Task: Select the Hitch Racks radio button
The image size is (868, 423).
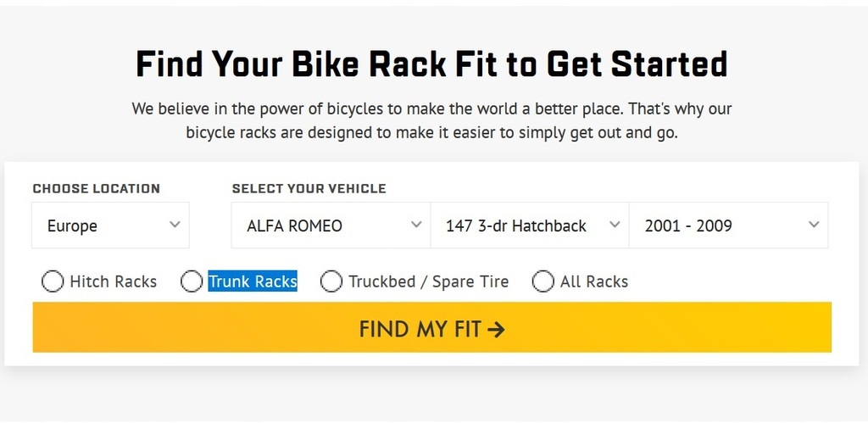Action: point(53,281)
